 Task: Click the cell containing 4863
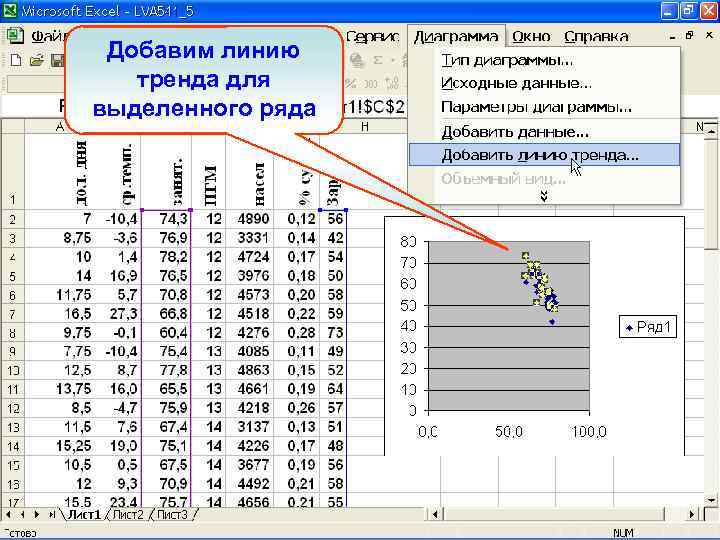249,370
